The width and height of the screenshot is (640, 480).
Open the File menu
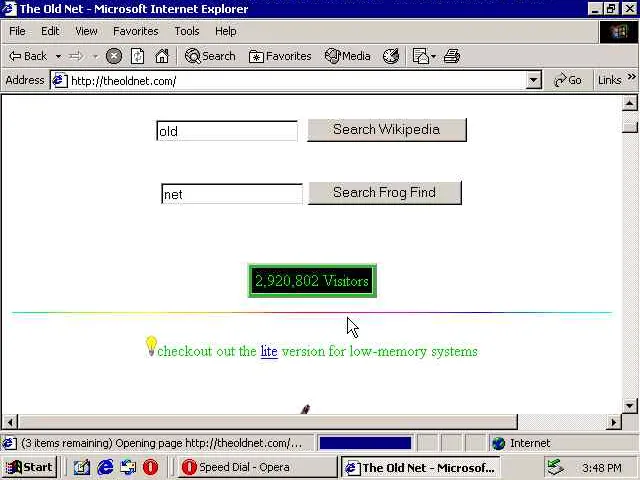(x=17, y=31)
